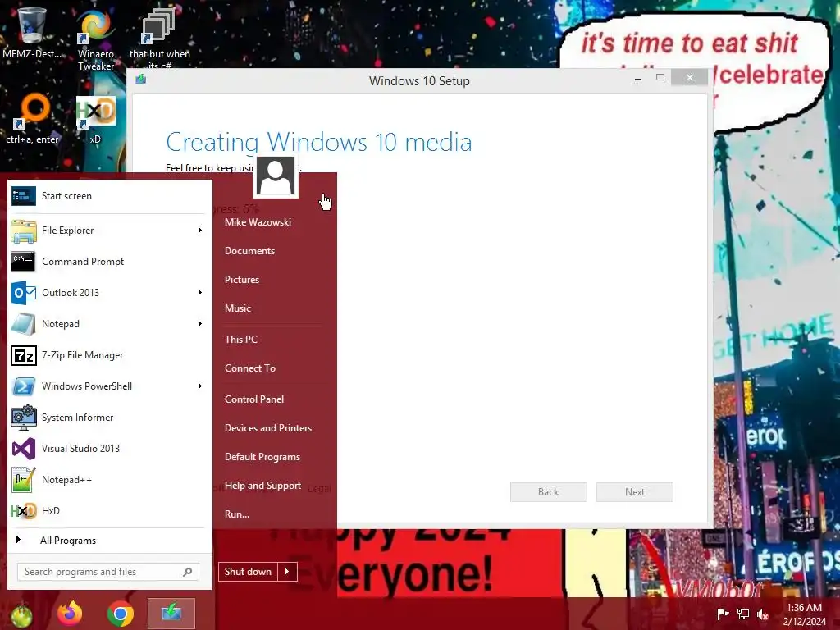
Task: Click the Shut down button
Action: pyautogui.click(x=248, y=572)
